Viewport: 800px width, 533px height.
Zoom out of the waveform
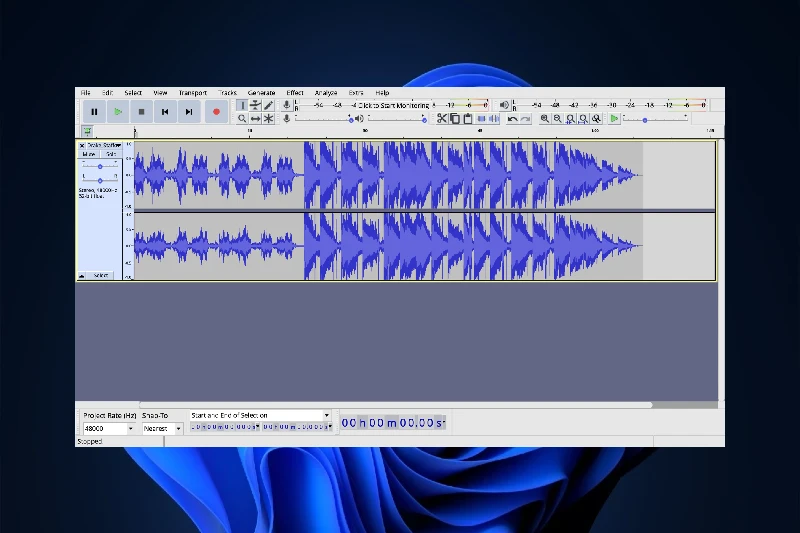click(558, 119)
